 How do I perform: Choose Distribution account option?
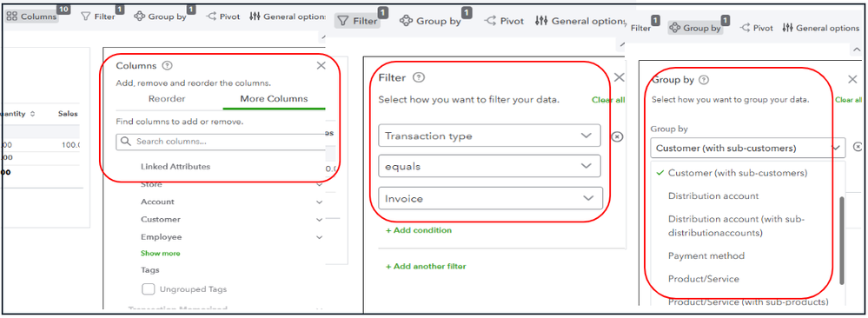(713, 196)
